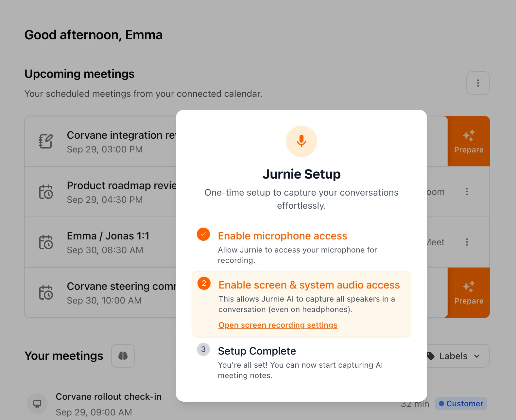The width and height of the screenshot is (516, 420).
Task: Click 'Sep 29, 04:30 PM' date text
Action: click(105, 200)
